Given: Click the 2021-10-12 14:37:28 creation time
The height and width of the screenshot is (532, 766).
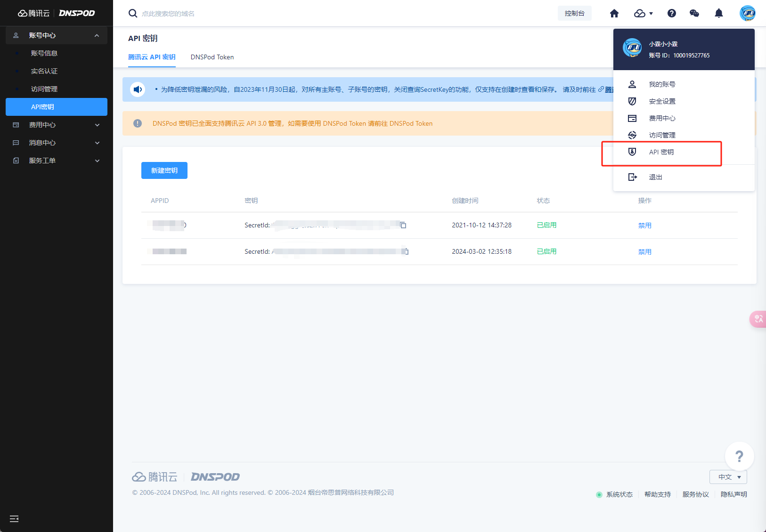Looking at the screenshot, I should pos(481,225).
